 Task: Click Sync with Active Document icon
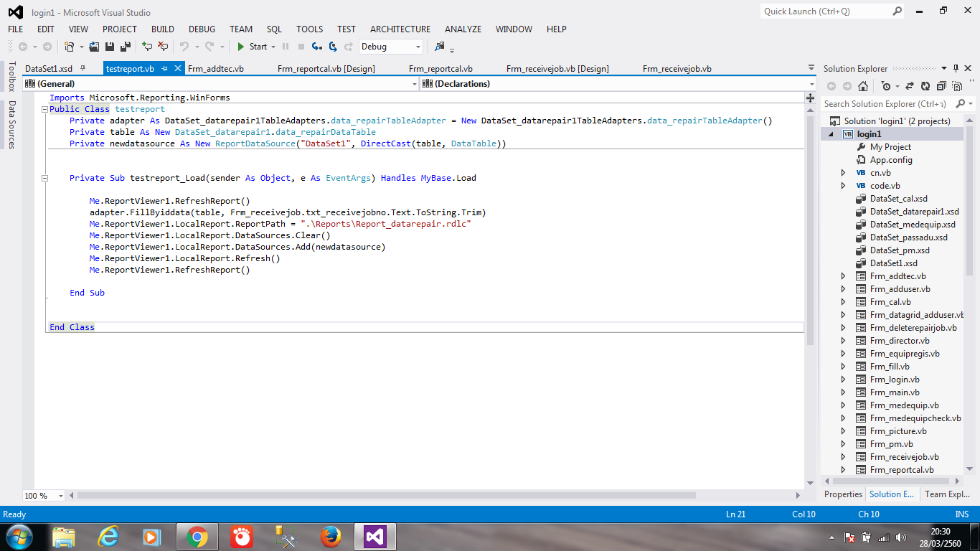[910, 86]
